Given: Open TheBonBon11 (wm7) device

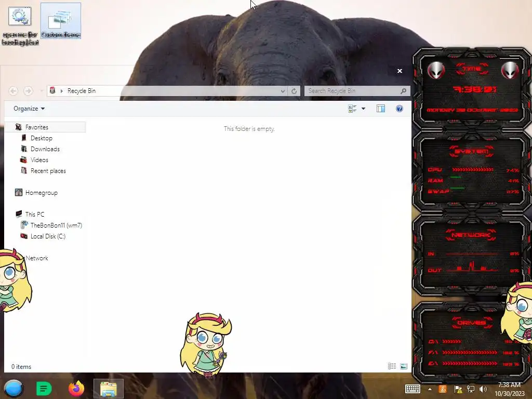Looking at the screenshot, I should pos(56,225).
